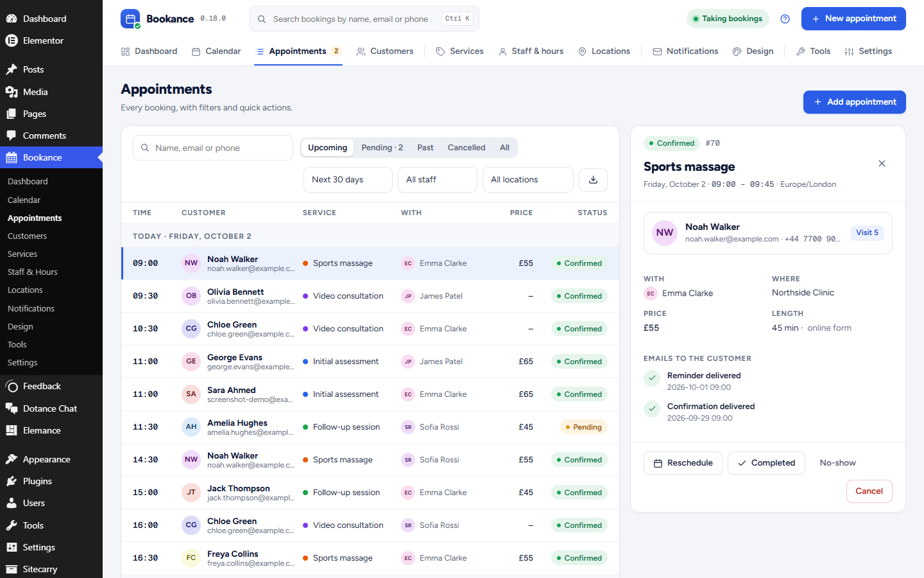The width and height of the screenshot is (924, 578).
Task: Click the New appointment button
Action: (x=853, y=19)
